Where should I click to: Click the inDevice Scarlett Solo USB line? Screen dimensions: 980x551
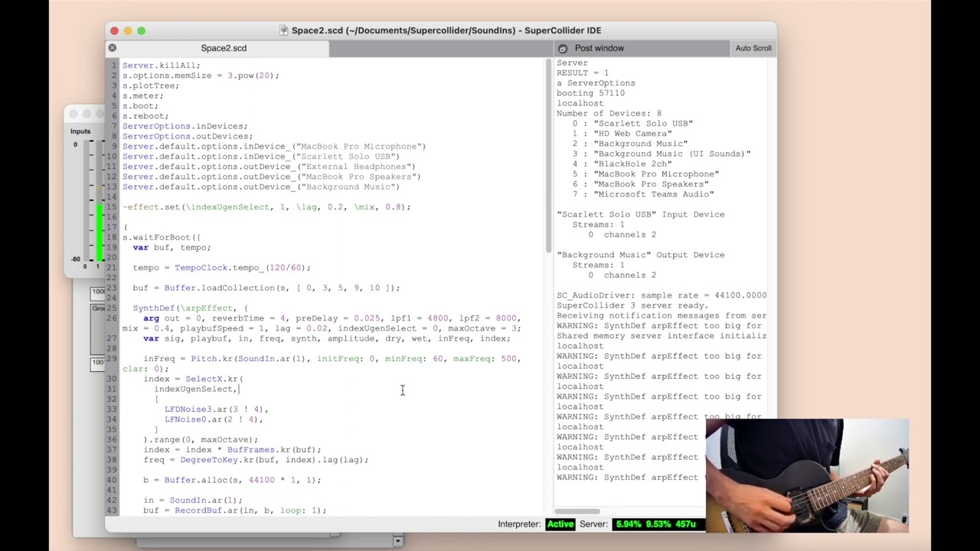[261, 156]
